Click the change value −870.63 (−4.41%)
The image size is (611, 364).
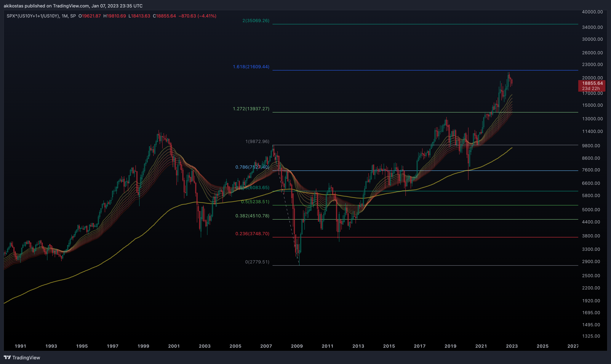pyautogui.click(x=197, y=16)
